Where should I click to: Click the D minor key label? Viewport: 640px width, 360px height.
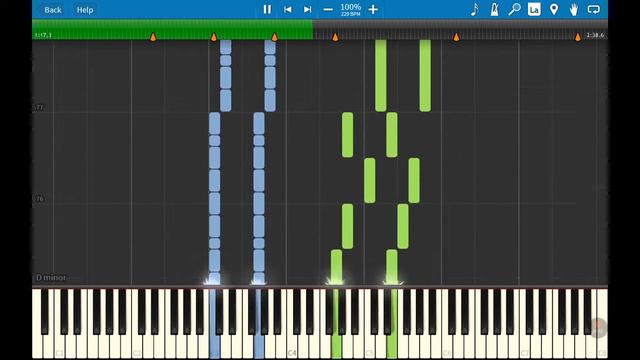[x=51, y=278]
